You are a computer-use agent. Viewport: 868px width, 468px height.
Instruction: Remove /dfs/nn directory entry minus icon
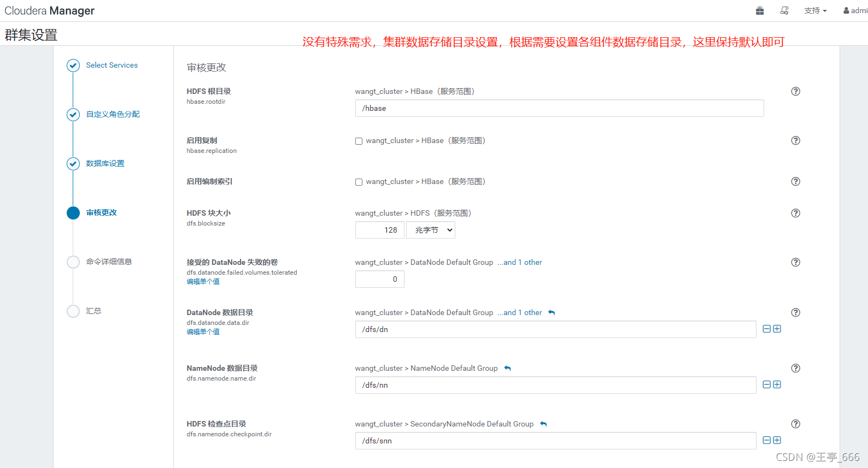(x=766, y=384)
